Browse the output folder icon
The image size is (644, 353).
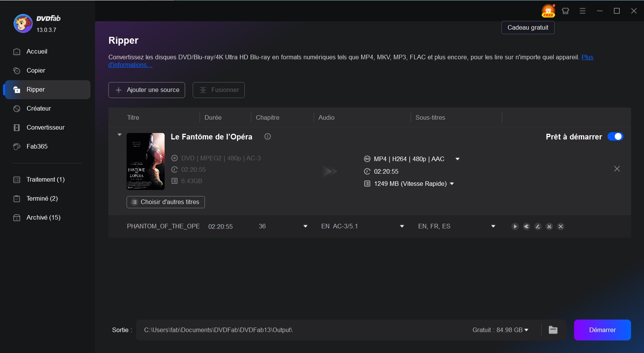tap(553, 330)
